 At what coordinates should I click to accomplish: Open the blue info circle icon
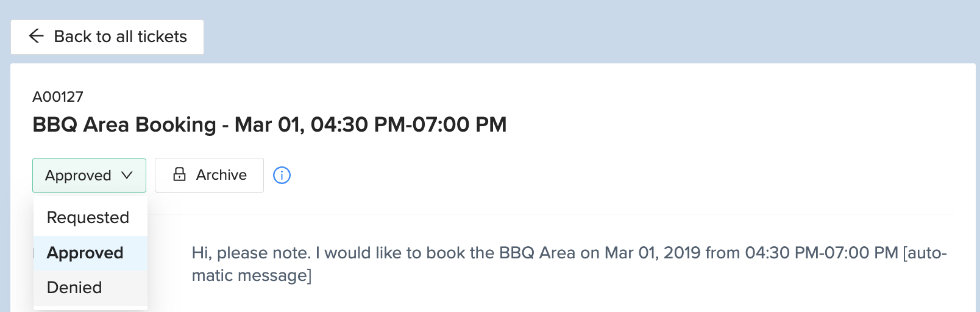[x=282, y=175]
